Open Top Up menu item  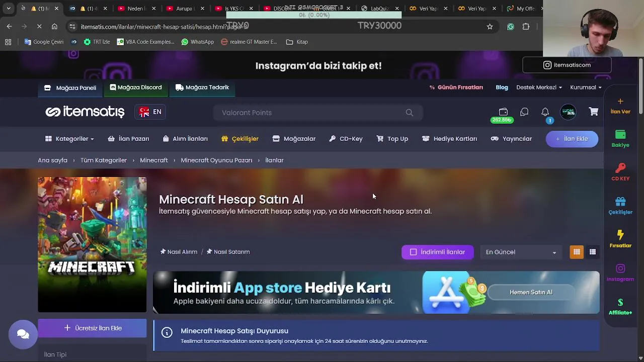click(392, 139)
